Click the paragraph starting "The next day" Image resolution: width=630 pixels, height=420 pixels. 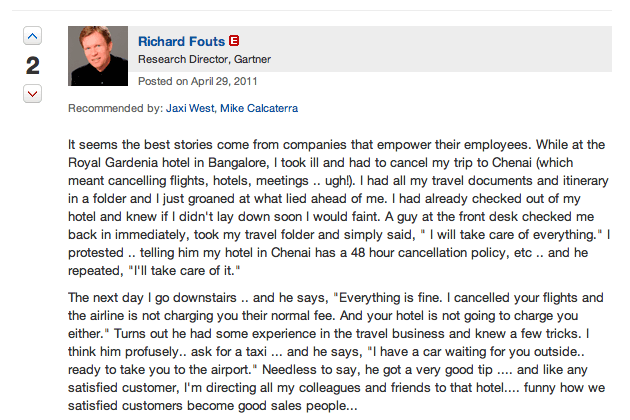click(337, 351)
